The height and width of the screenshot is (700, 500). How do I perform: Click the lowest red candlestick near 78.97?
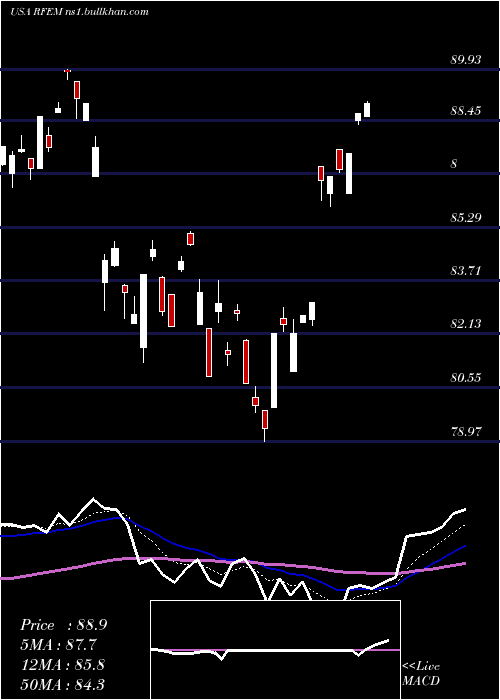click(x=265, y=420)
